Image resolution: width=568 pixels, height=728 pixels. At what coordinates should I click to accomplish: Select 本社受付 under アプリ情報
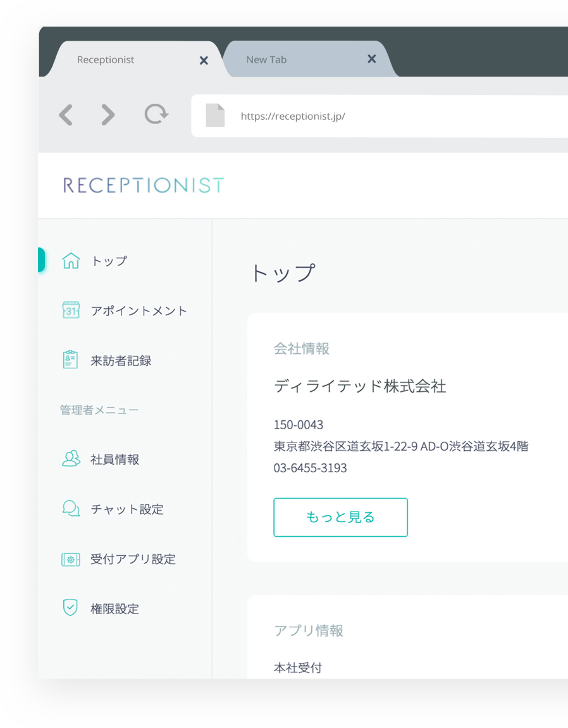(x=298, y=667)
